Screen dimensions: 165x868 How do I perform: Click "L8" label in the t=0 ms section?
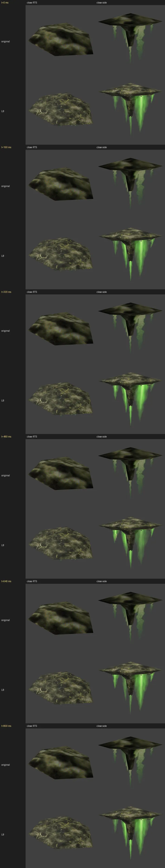[x=3, y=111]
